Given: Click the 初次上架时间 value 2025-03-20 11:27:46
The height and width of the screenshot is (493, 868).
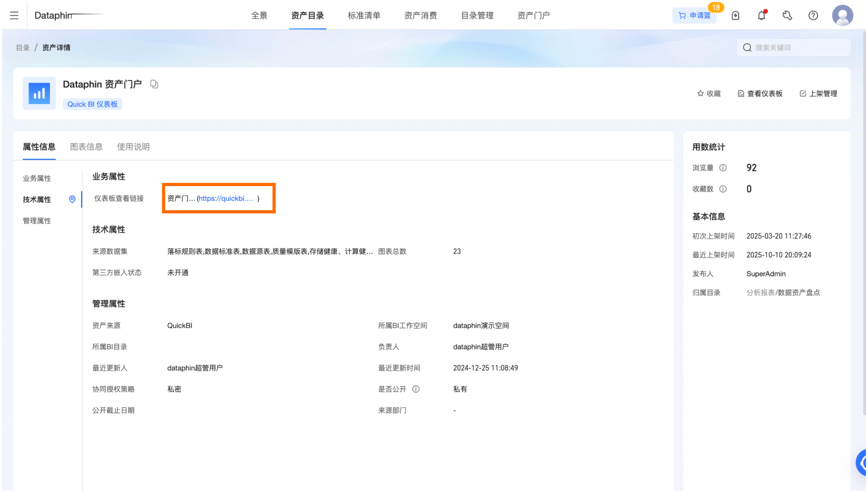Looking at the screenshot, I should click(x=779, y=236).
